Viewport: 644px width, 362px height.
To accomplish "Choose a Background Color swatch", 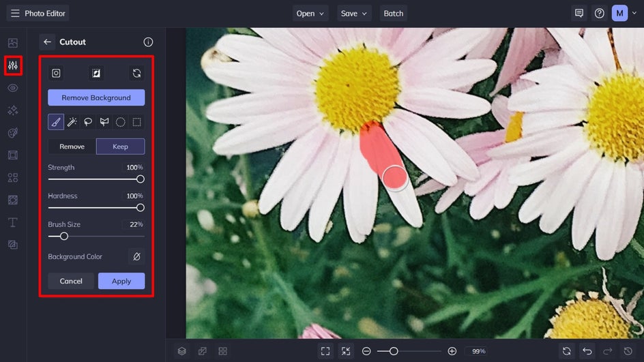I will [x=136, y=256].
